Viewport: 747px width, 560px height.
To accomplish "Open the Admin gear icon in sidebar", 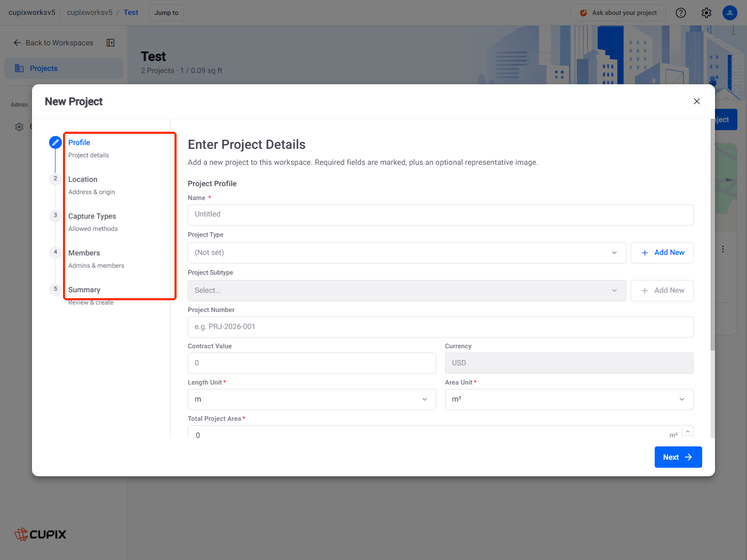I will coord(19,127).
